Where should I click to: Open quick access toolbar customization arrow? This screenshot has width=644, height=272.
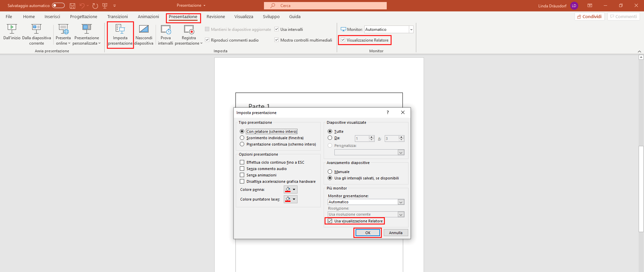[114, 6]
